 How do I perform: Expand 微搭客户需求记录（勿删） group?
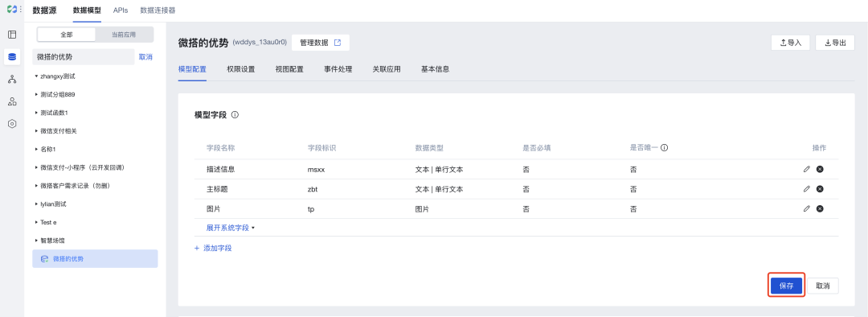coord(36,186)
